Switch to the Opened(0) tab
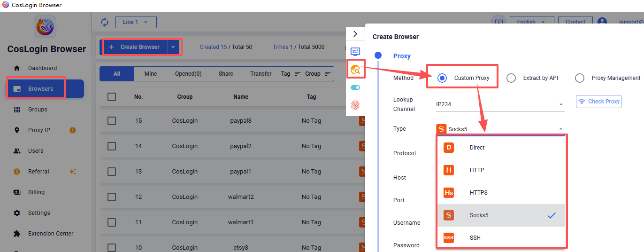The width and height of the screenshot is (644, 252). pos(188,74)
